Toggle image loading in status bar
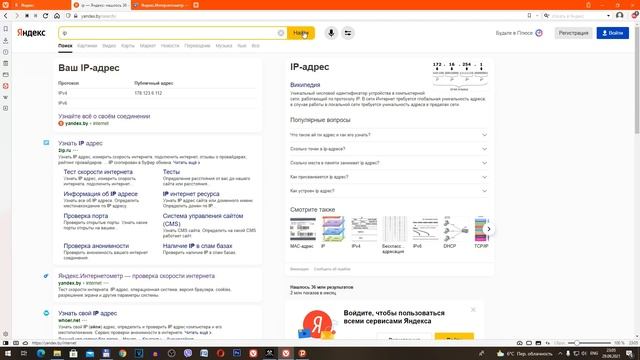Image resolution: width=640 pixels, height=360 pixels. click(538, 343)
